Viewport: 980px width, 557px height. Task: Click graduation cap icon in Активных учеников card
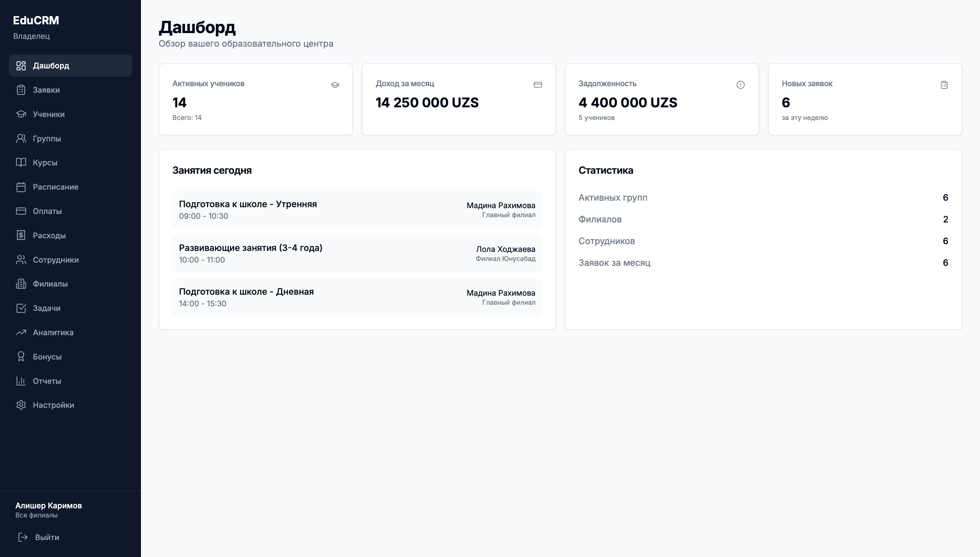coord(335,85)
